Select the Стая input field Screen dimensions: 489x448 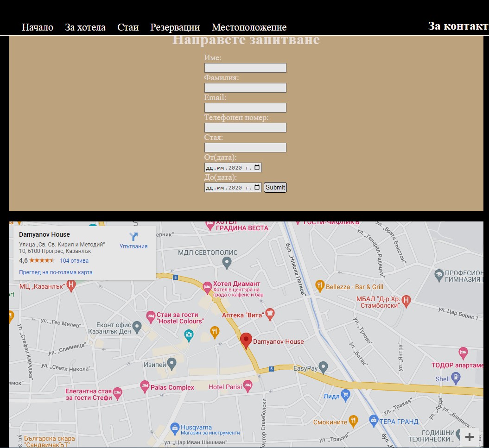point(245,147)
